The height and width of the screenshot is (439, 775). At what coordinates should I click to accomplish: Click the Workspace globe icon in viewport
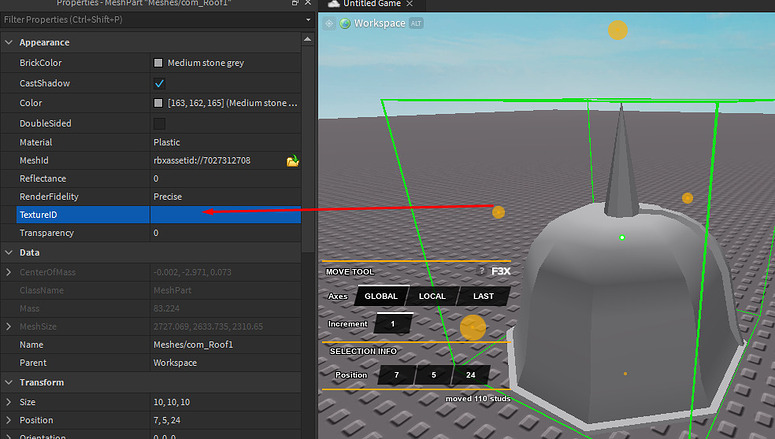point(345,23)
